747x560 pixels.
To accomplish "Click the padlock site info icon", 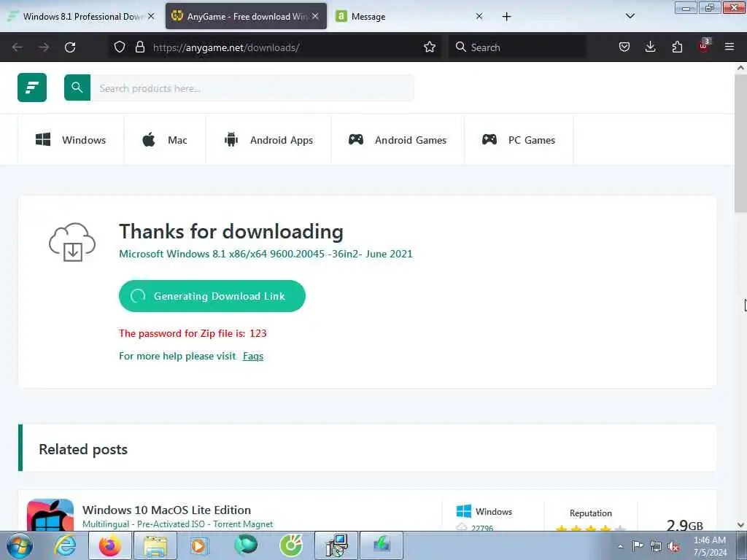I will [x=139, y=47].
